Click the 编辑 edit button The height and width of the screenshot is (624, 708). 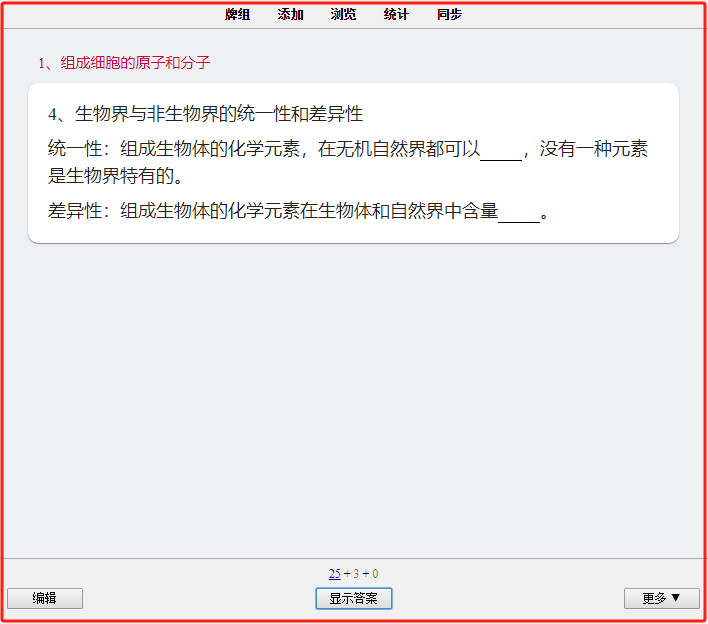coord(45,598)
